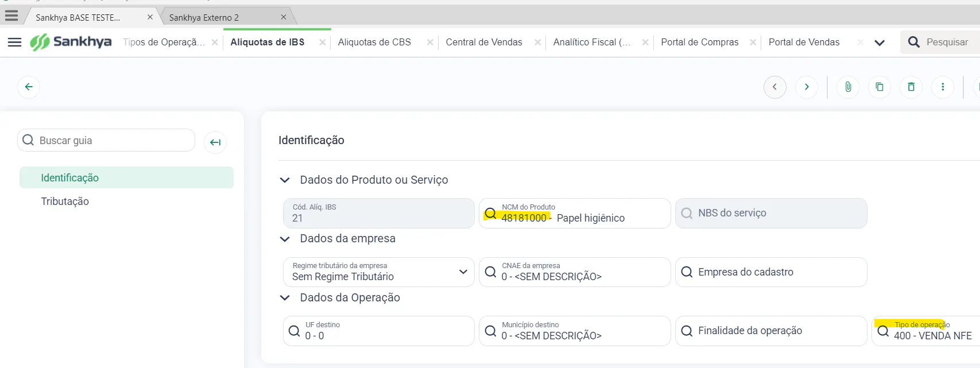Click the delete trash icon
The height and width of the screenshot is (368, 980).
[911, 87]
